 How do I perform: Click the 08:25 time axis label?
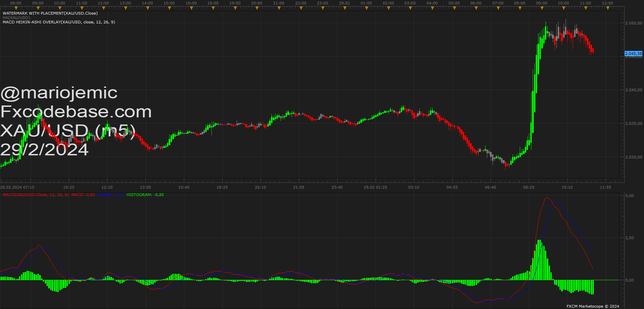point(529,187)
